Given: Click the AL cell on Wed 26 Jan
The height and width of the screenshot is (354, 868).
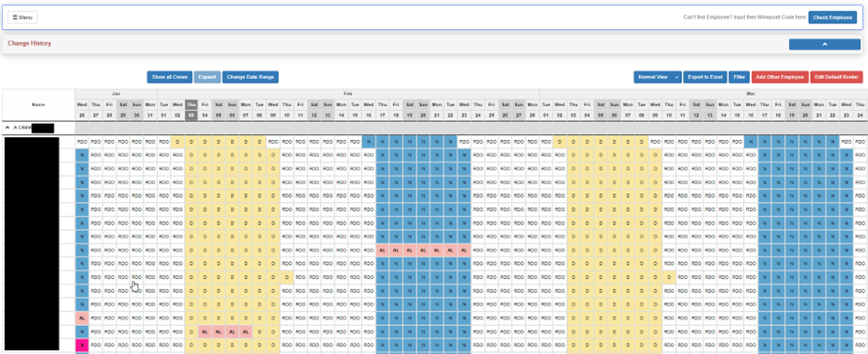Looking at the screenshot, I should pyautogui.click(x=82, y=318).
